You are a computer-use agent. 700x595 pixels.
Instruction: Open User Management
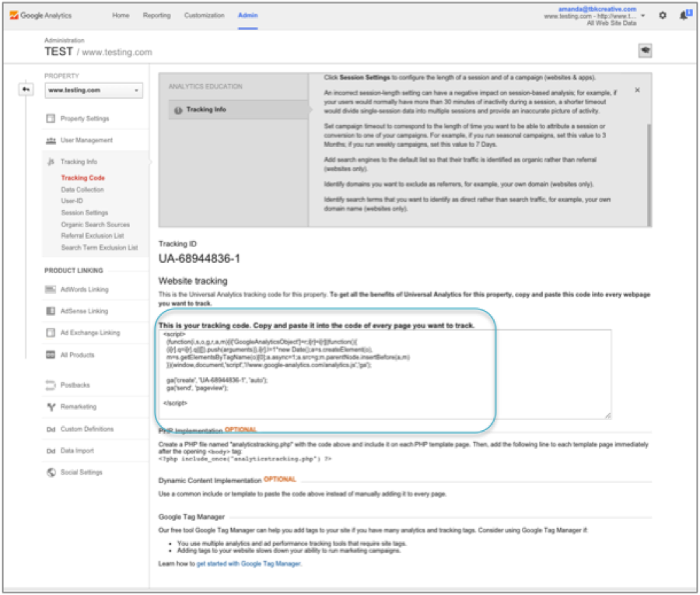pyautogui.click(x=86, y=140)
